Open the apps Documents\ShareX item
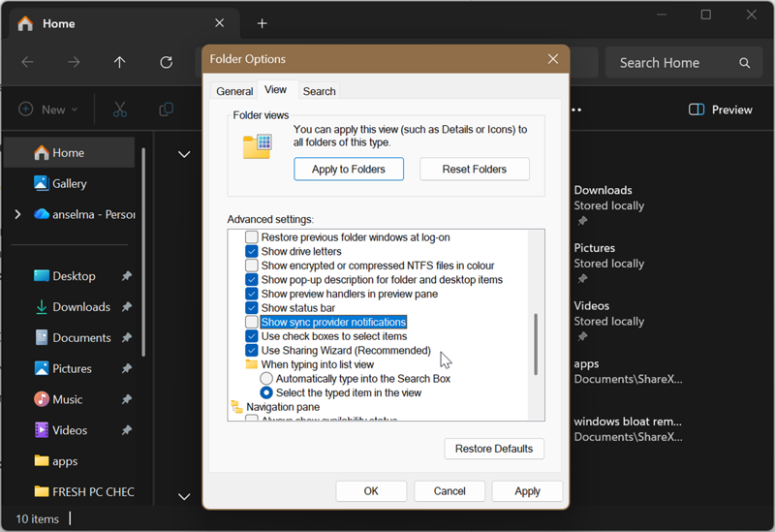This screenshot has width=775, height=532. pos(628,371)
